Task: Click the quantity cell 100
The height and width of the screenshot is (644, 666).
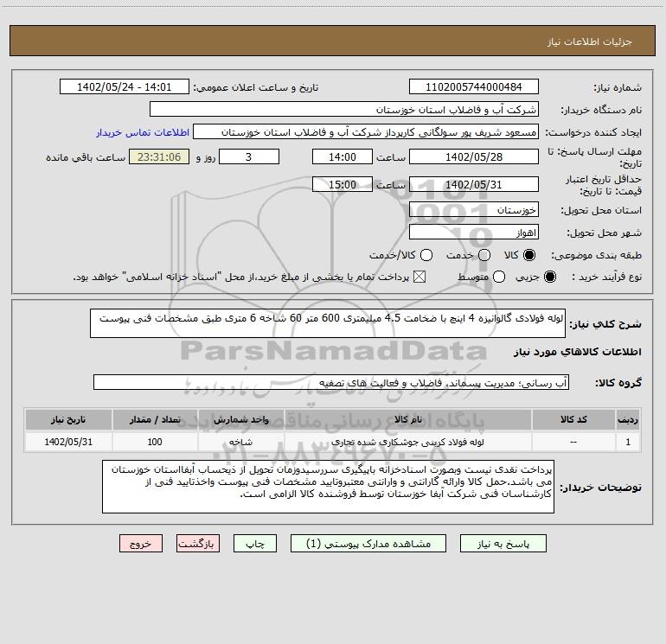Action: coord(155,442)
